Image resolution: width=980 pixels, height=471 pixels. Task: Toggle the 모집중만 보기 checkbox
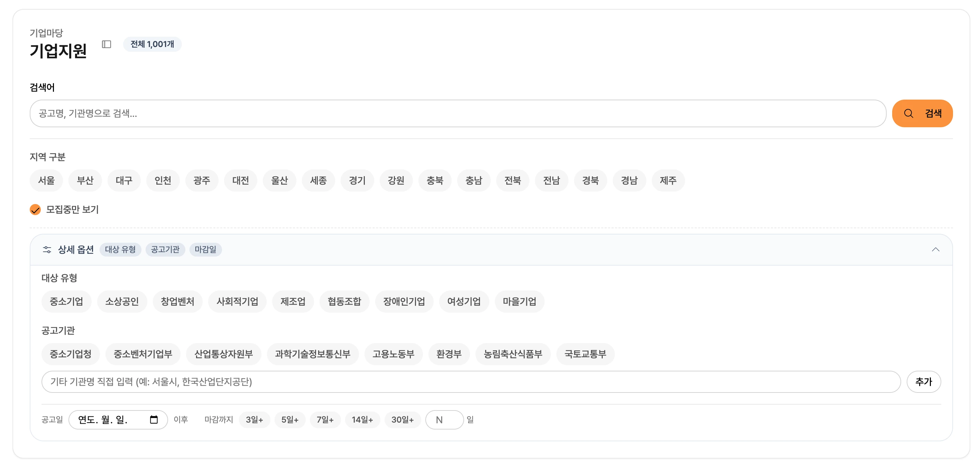[35, 210]
